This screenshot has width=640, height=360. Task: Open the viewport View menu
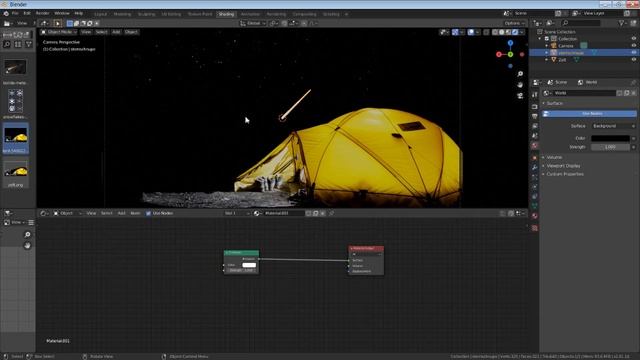(86, 32)
